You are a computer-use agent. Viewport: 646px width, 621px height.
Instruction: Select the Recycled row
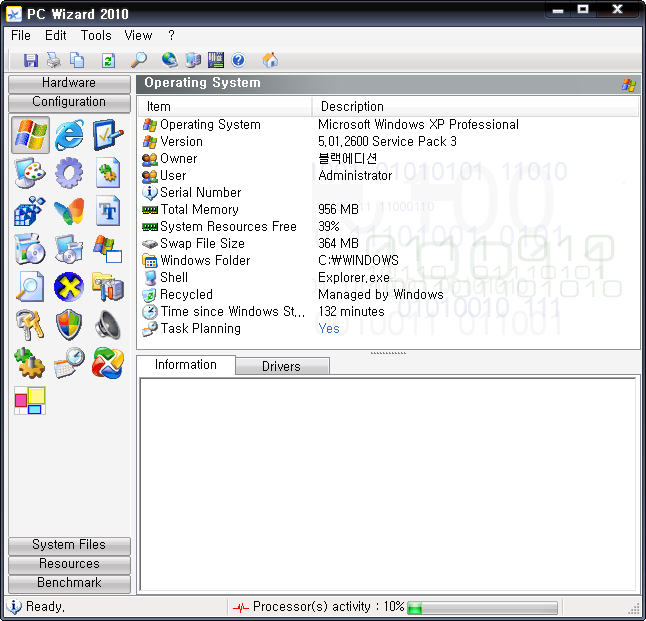click(x=388, y=294)
